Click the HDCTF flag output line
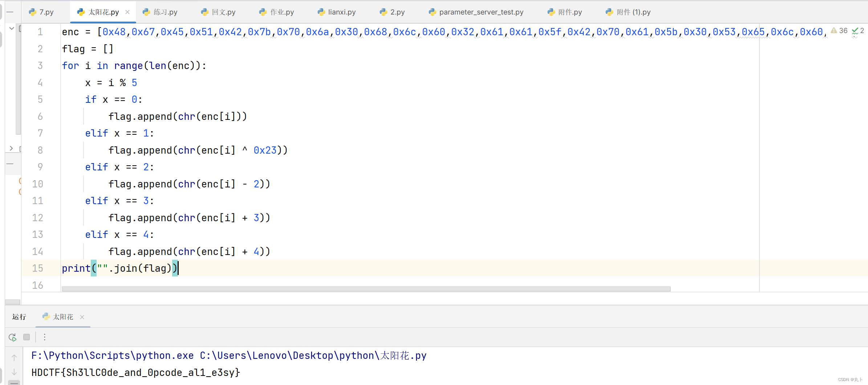868x385 pixels. (x=136, y=372)
